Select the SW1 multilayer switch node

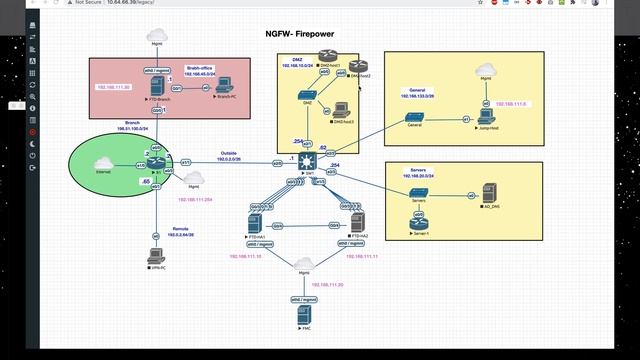307,162
